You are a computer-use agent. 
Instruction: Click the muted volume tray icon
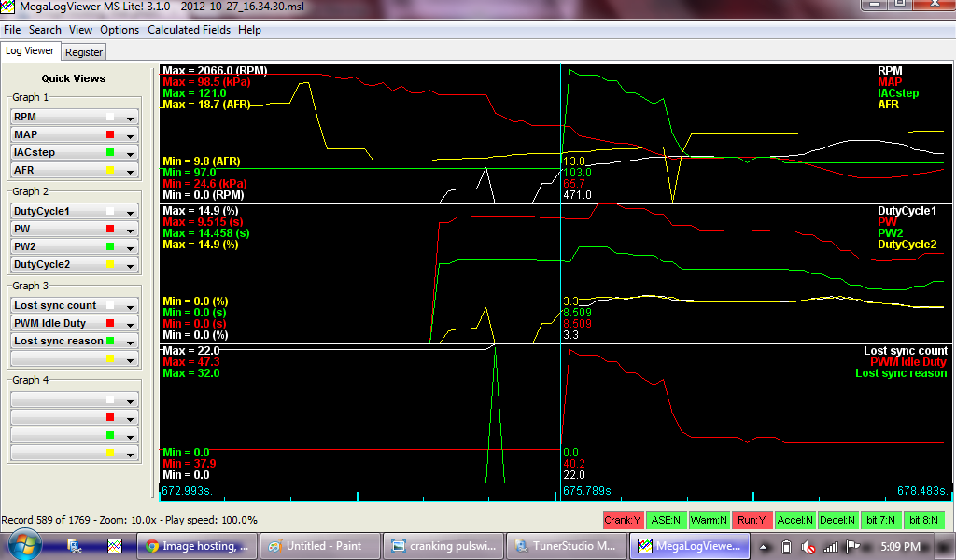[808, 547]
